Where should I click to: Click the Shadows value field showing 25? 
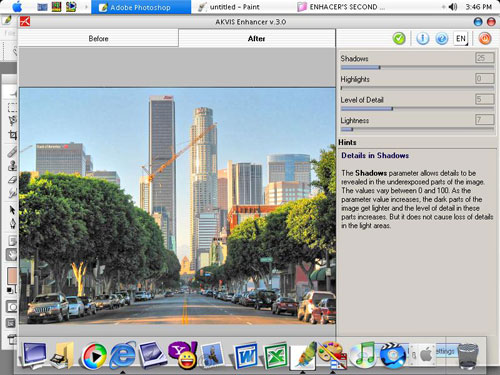click(484, 58)
